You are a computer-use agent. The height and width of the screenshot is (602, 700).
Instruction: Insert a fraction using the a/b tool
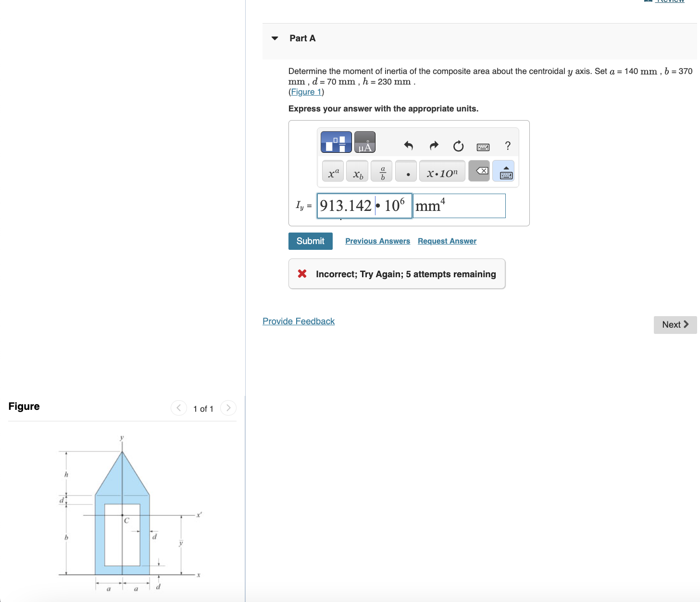coord(381,171)
